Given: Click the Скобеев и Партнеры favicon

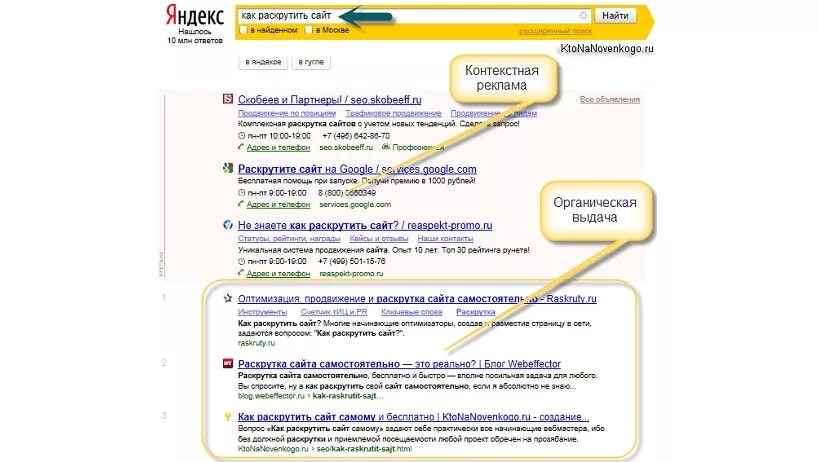Looking at the screenshot, I should click(228, 99).
